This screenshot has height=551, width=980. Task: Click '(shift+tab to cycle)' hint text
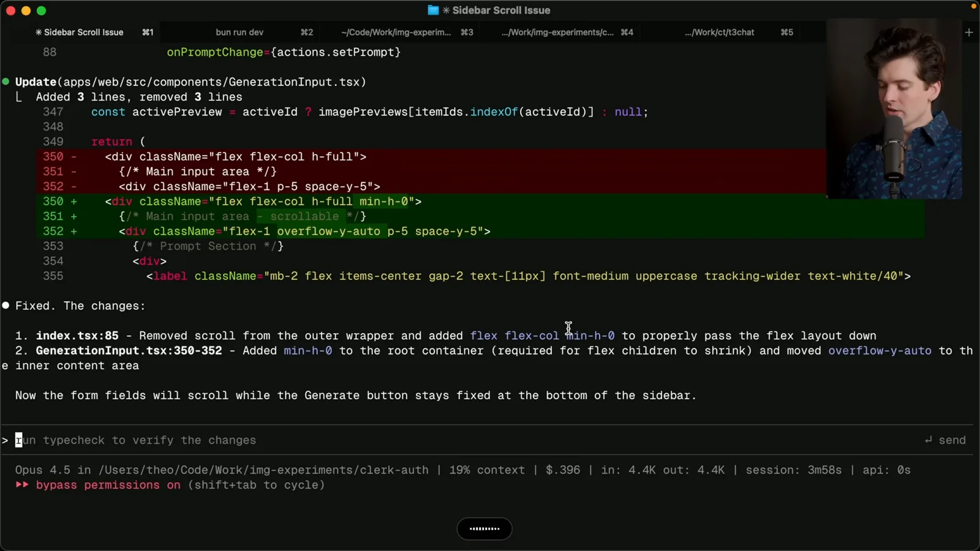coord(256,485)
